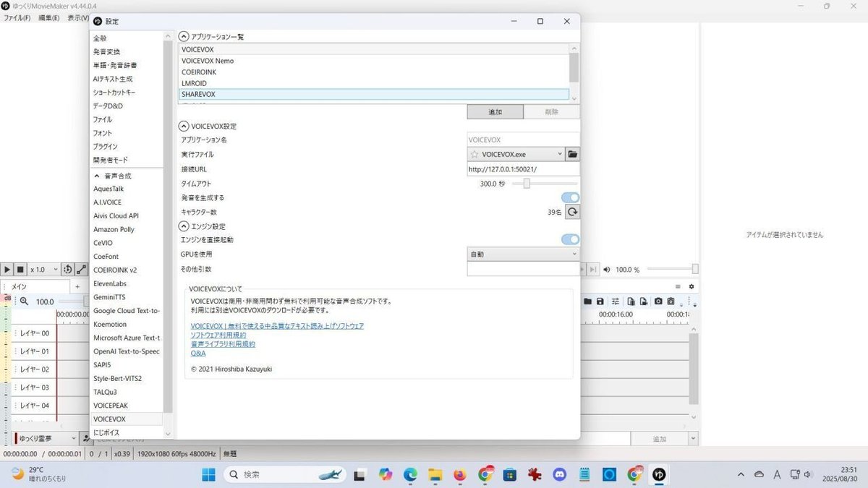
Task: Click the play button in the timeline controls
Action: (x=7, y=269)
